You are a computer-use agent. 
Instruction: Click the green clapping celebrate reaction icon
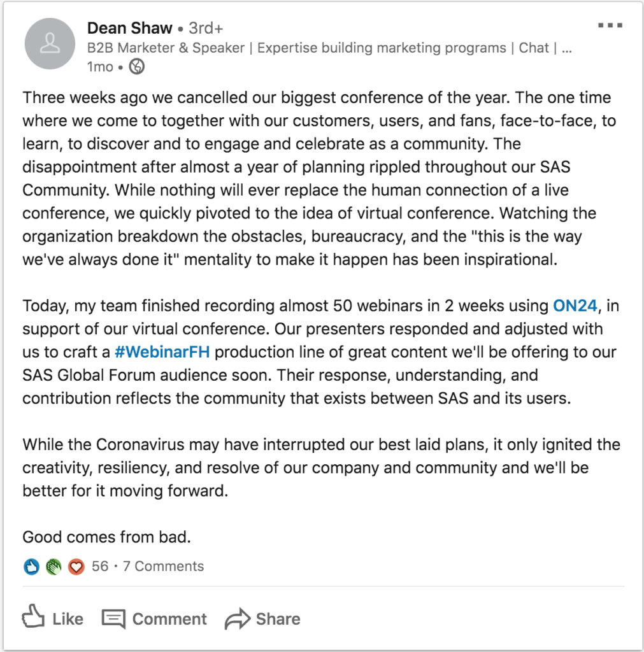point(54,566)
